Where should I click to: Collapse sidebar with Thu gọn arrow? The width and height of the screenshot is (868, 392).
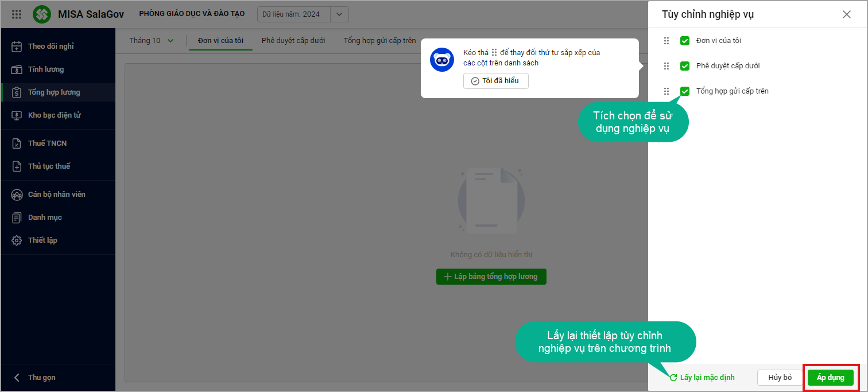pos(17,378)
